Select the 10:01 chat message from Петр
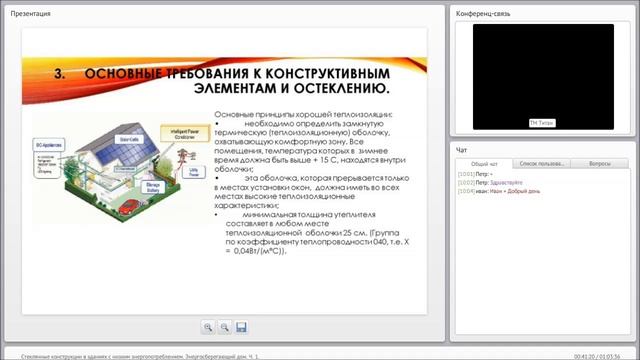Screen dimensions: 640x360 point(475,174)
